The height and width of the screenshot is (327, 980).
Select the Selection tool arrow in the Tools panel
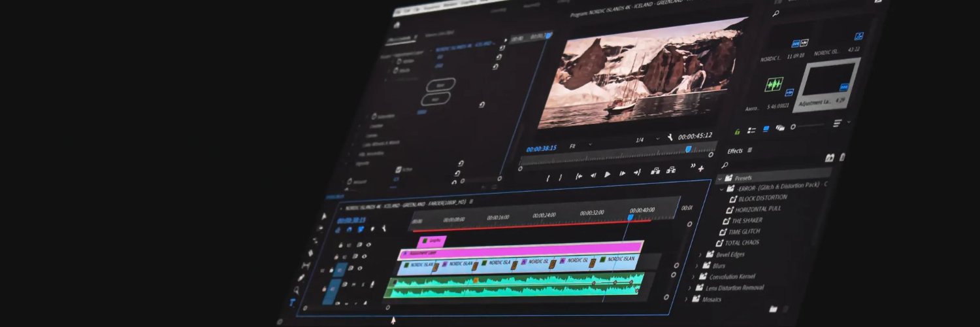point(325,216)
